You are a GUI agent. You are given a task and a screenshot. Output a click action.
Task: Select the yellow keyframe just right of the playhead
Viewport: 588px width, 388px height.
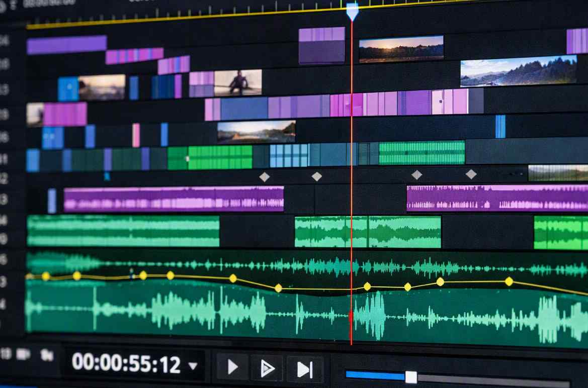coord(367,286)
